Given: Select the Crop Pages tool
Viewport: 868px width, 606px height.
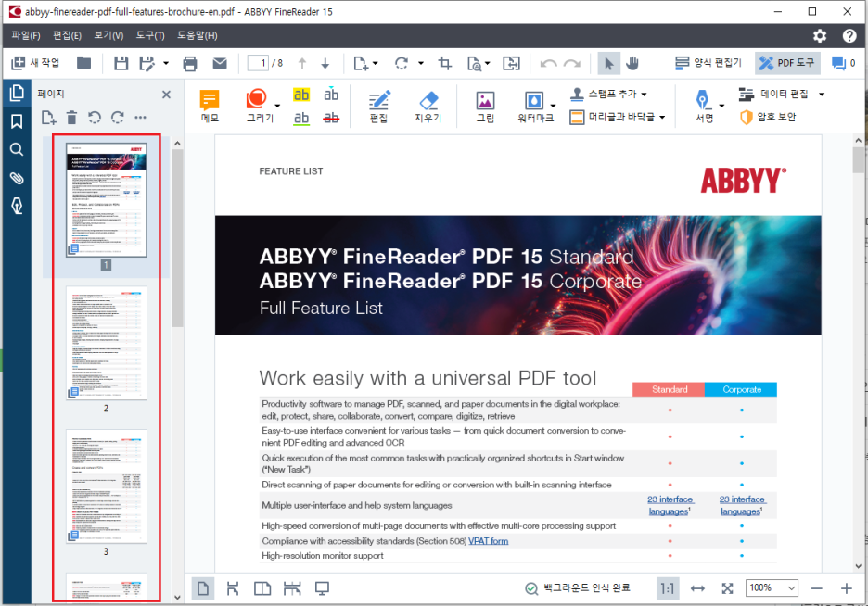Looking at the screenshot, I should click(445, 63).
